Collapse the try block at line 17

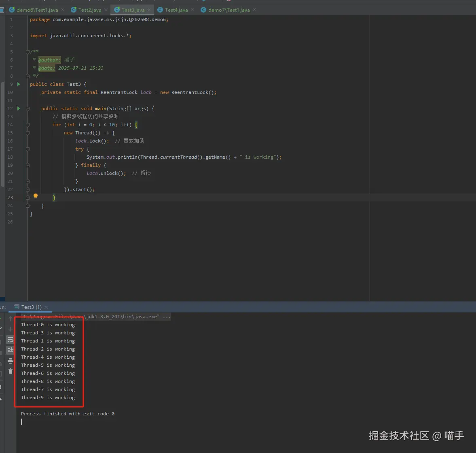pyautogui.click(x=28, y=149)
